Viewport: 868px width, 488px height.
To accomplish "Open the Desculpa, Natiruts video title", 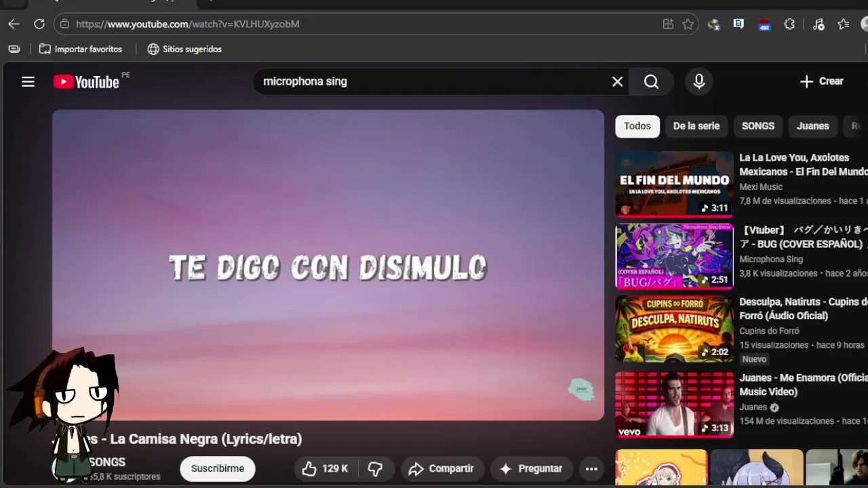I will (804, 308).
